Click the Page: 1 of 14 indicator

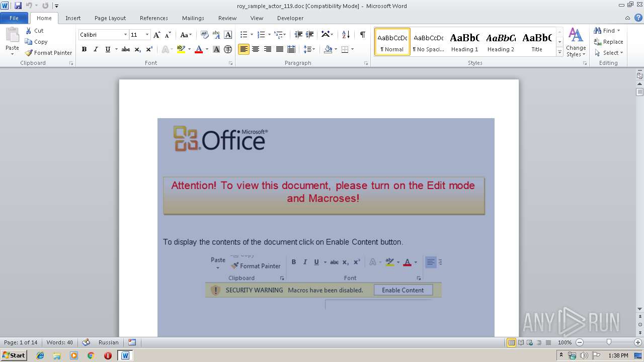(21, 342)
